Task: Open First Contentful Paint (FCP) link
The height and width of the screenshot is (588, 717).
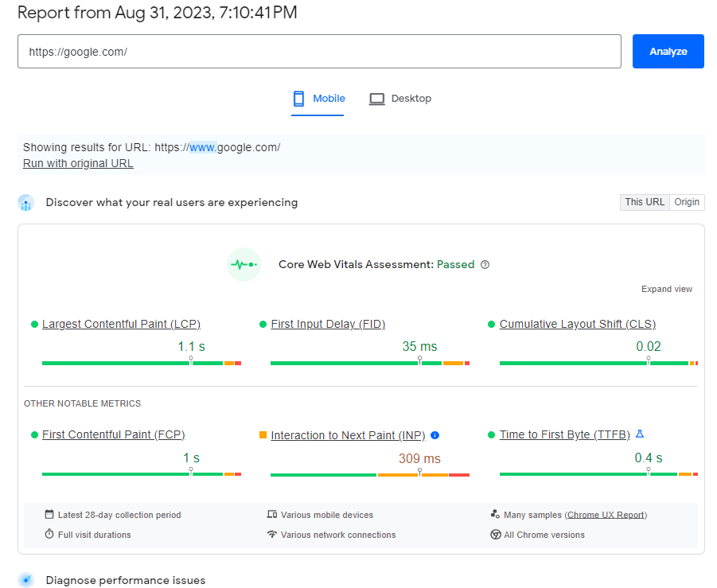Action: coord(114,434)
